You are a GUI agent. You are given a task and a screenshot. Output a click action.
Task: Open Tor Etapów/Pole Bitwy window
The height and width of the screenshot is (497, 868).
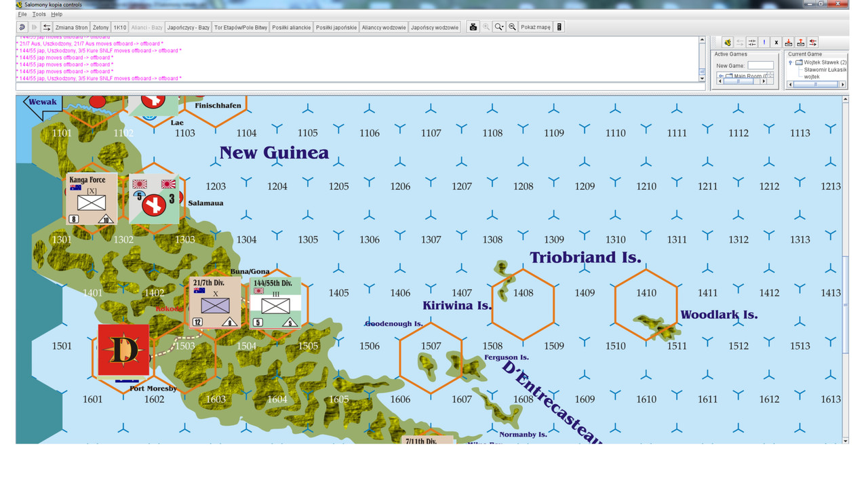[x=241, y=27]
